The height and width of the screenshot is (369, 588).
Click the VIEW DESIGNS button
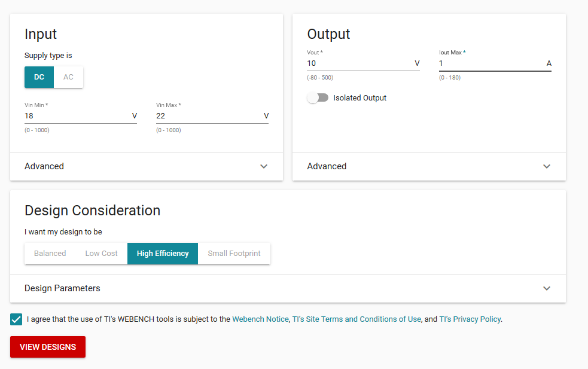pos(48,347)
